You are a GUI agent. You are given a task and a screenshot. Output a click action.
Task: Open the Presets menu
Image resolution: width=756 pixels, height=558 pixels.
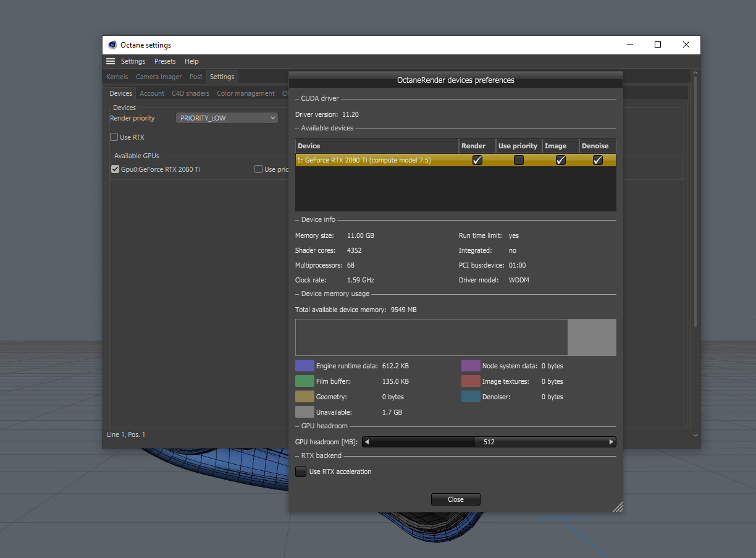click(x=165, y=61)
